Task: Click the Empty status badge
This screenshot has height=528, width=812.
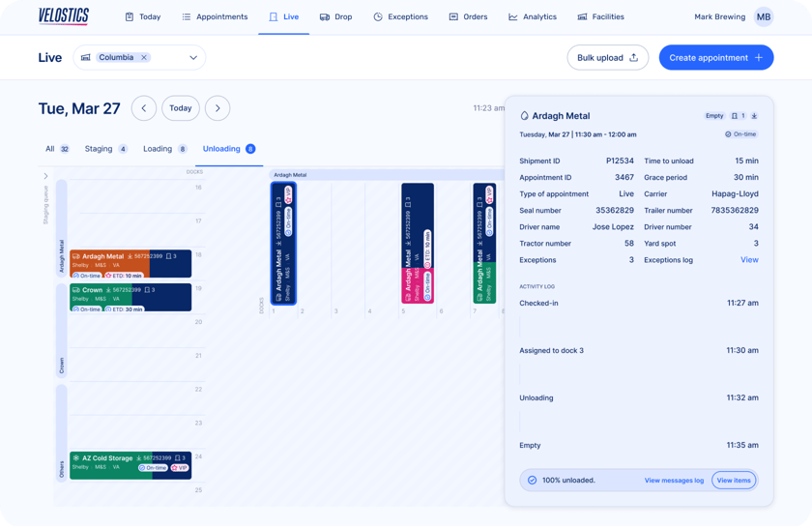Action: click(714, 115)
